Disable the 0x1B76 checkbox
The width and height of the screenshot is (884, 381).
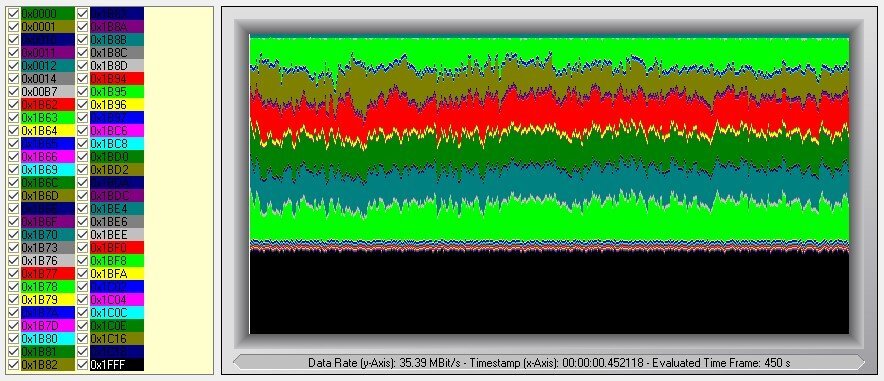(x=14, y=260)
